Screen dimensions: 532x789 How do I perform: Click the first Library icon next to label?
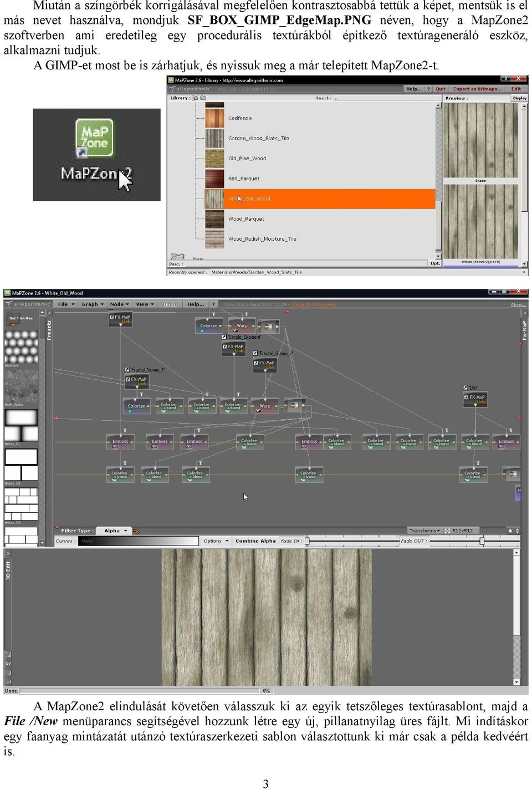[x=195, y=98]
